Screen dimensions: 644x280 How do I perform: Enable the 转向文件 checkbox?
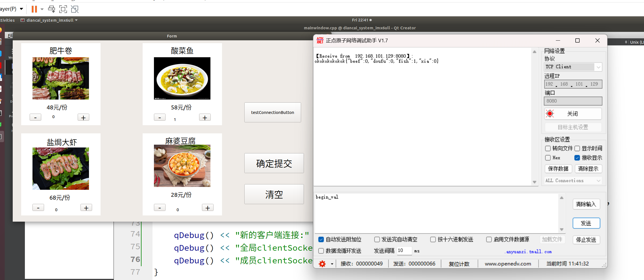(x=548, y=148)
